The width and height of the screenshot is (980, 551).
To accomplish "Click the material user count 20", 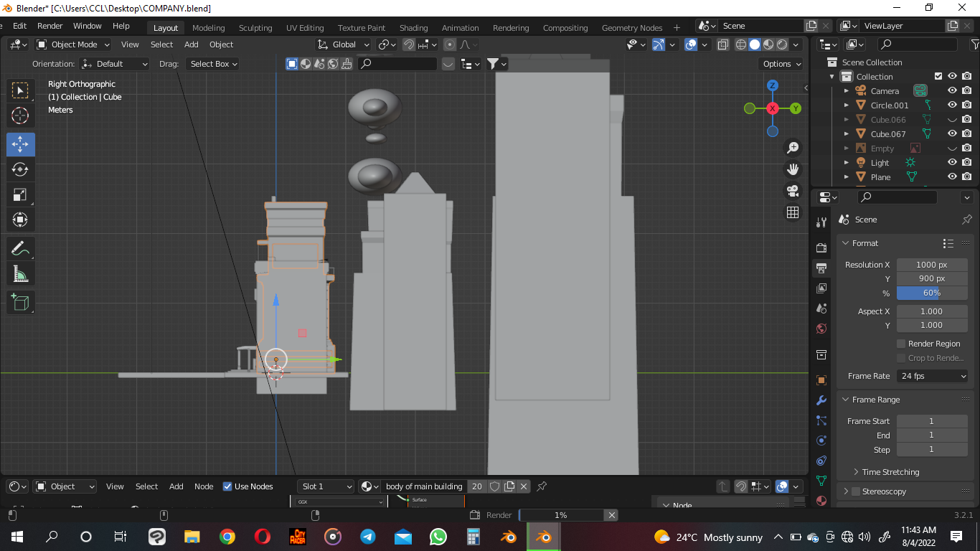I will (x=476, y=486).
